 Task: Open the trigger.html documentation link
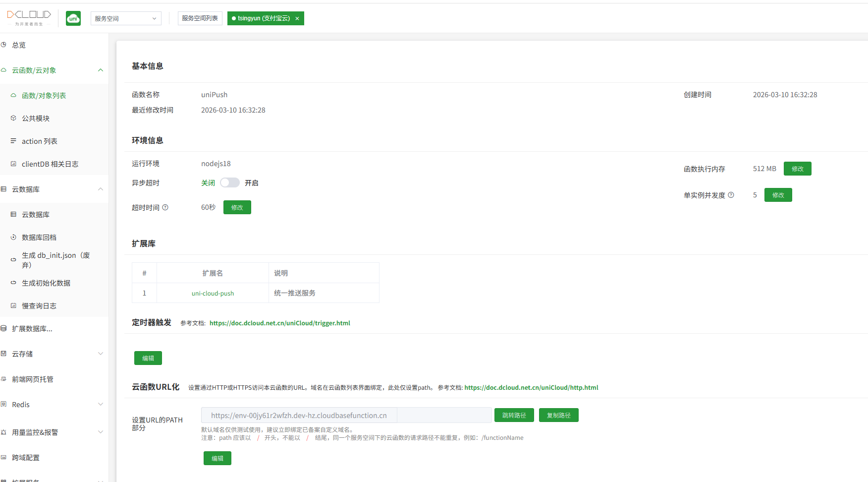click(279, 323)
